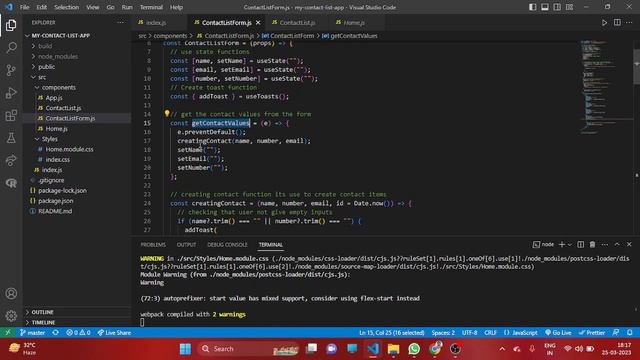
Task: Open notifications bell in status bar
Action: tap(630, 333)
